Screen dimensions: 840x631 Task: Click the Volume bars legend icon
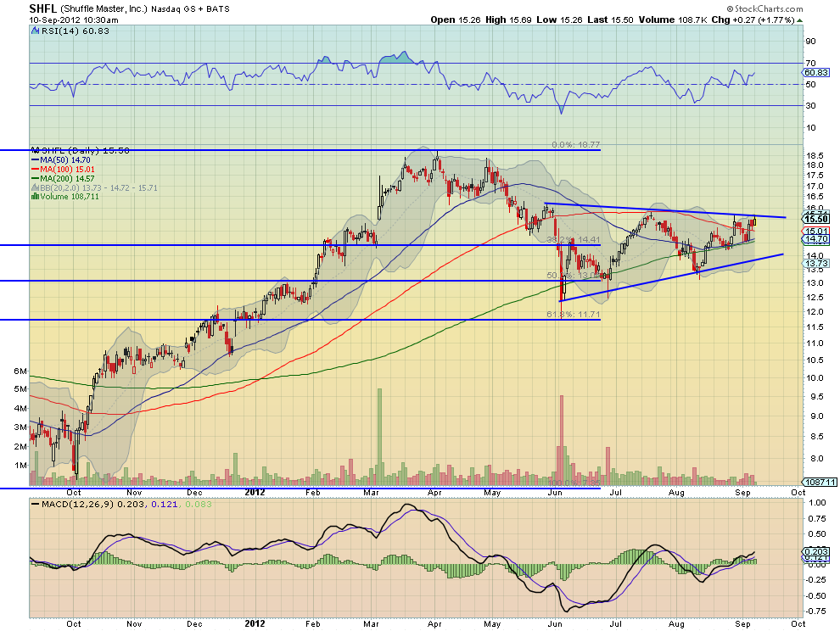click(x=33, y=197)
